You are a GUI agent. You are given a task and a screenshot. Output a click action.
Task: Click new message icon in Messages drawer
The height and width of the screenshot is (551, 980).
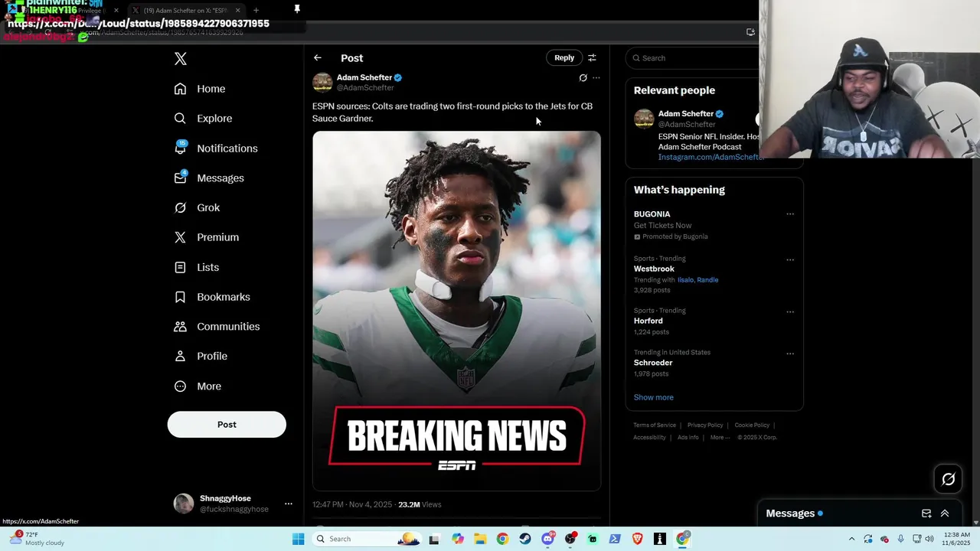(x=926, y=514)
